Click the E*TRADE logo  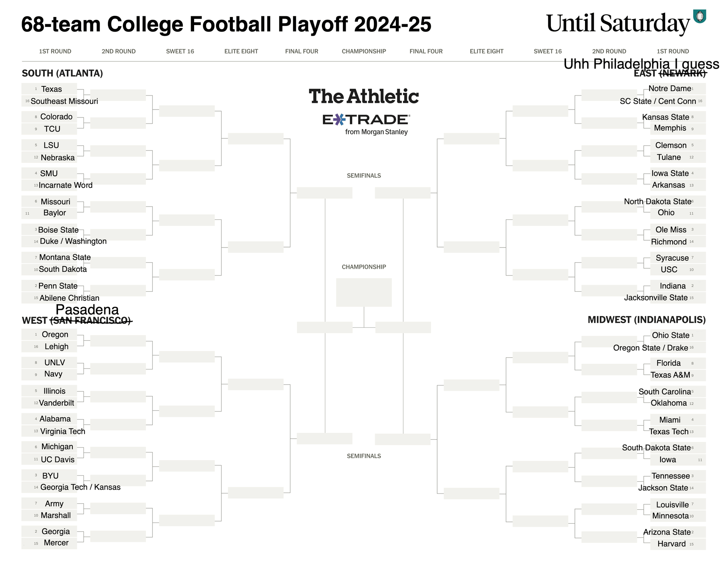coord(366,120)
